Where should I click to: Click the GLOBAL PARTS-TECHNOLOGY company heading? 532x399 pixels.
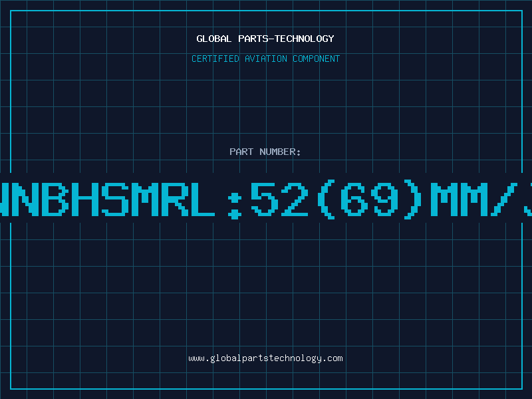point(265,39)
